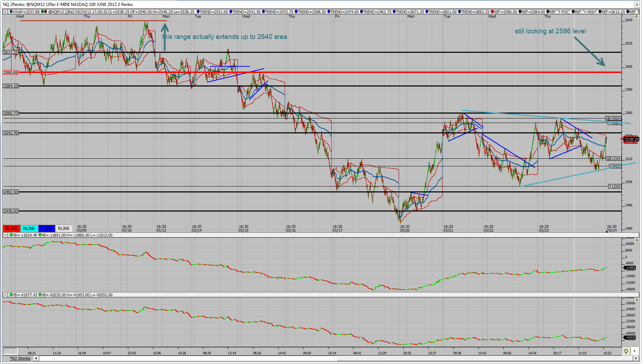The image size is (642, 364).
Task: Select the red RLINE drawing button
Action: click(x=11, y=229)
